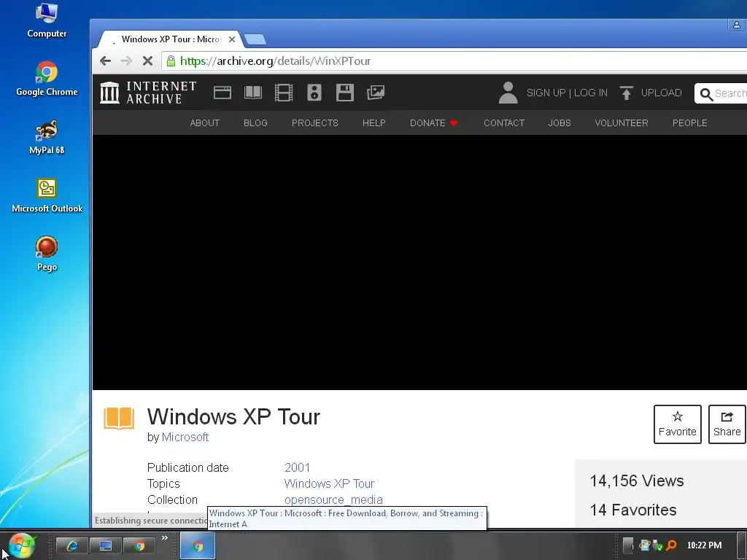
Task: Click the 14,156 Views text
Action: point(636,481)
